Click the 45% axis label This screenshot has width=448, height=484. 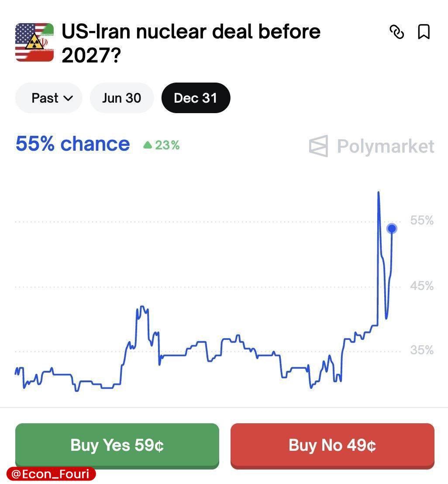[422, 286]
